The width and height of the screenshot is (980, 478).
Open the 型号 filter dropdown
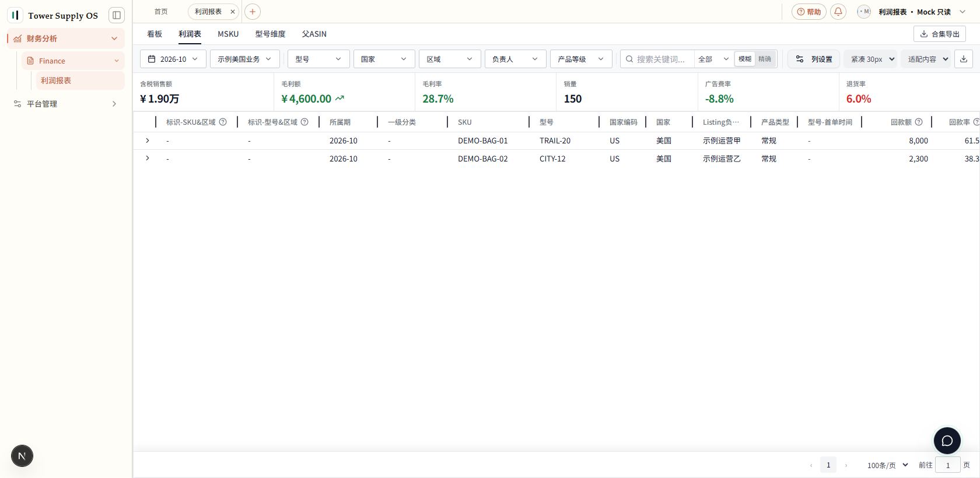click(x=318, y=59)
